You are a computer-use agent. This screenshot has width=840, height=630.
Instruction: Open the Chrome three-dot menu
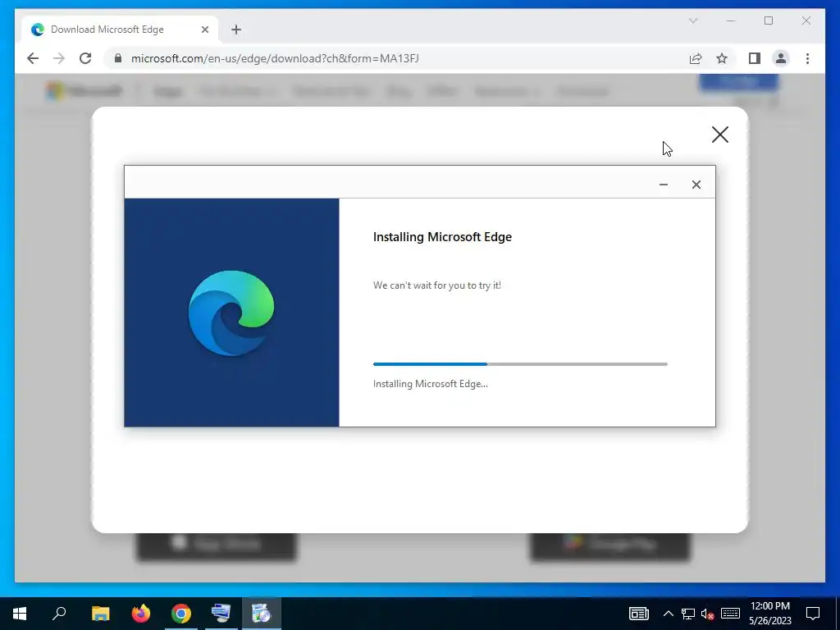click(807, 58)
